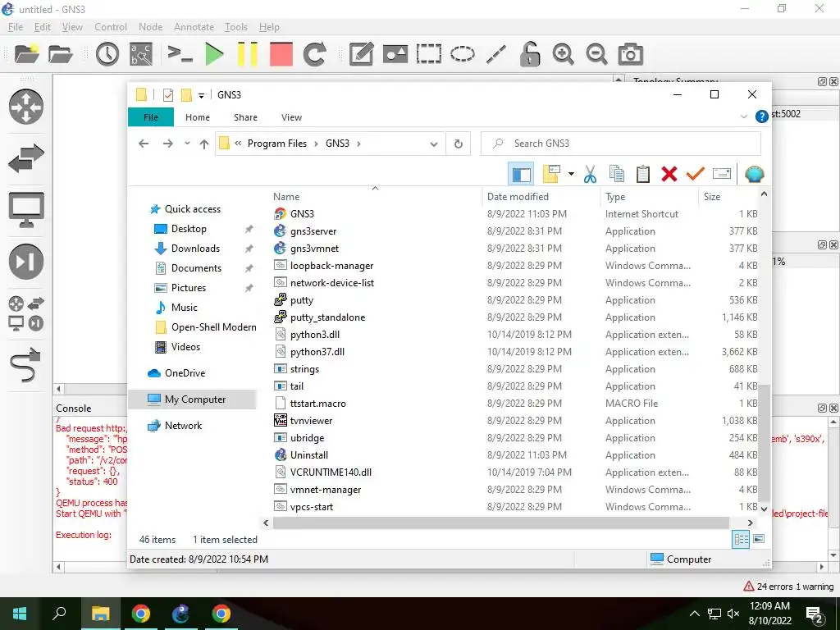The height and width of the screenshot is (630, 840).
Task: Click Explorer shell globe icon
Action: (755, 174)
